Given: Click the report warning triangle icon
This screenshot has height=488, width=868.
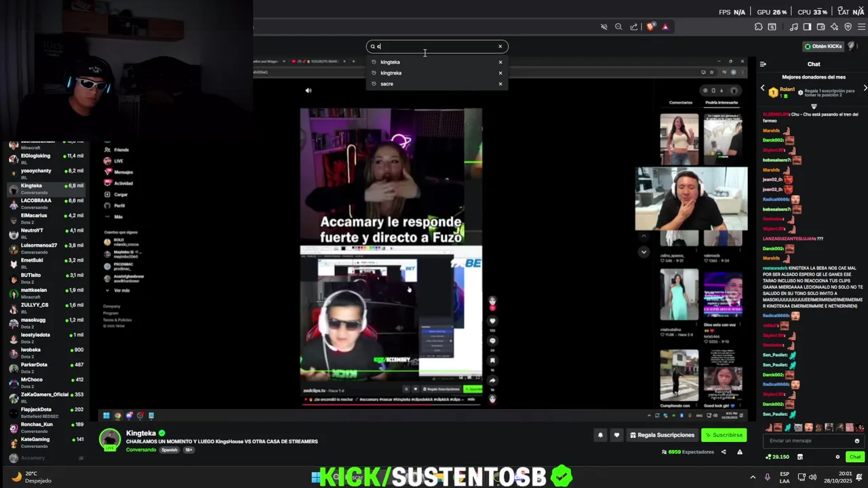Looking at the screenshot, I should pos(740,452).
